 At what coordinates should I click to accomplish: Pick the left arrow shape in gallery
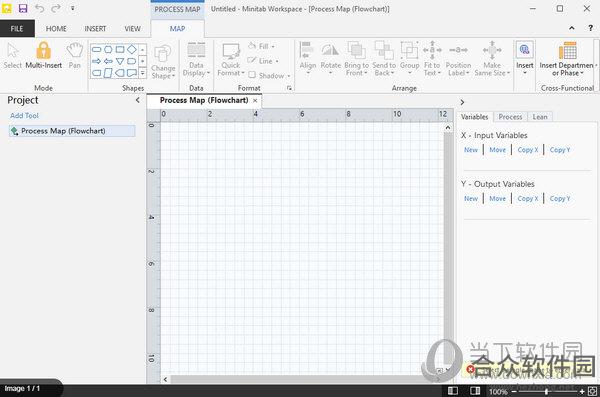(108, 61)
